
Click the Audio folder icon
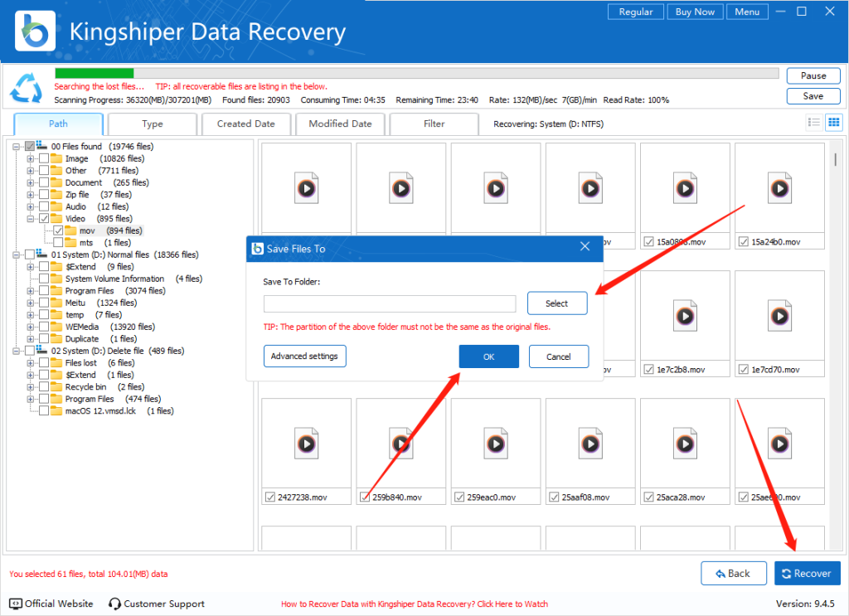click(56, 206)
